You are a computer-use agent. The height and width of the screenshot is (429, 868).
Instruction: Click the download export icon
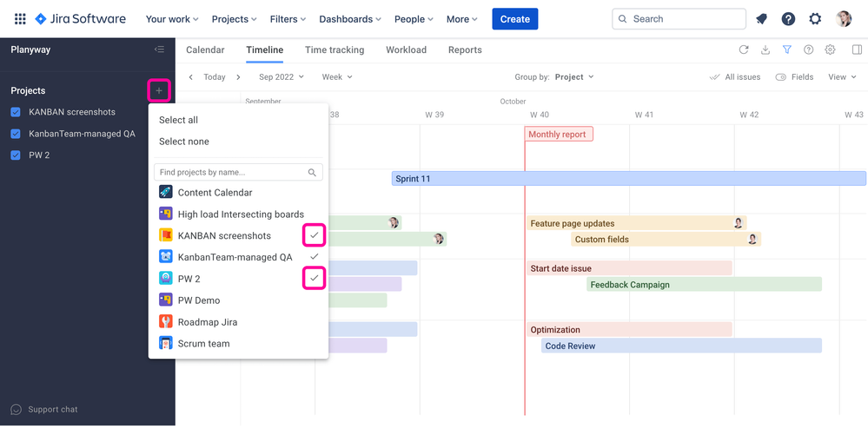coord(765,49)
